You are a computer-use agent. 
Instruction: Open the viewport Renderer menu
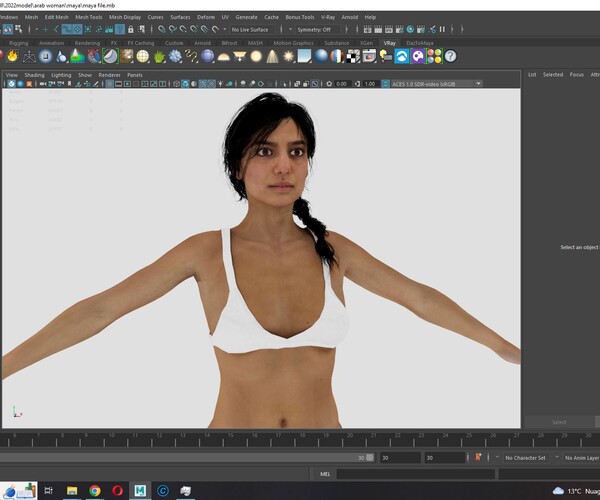coord(109,75)
